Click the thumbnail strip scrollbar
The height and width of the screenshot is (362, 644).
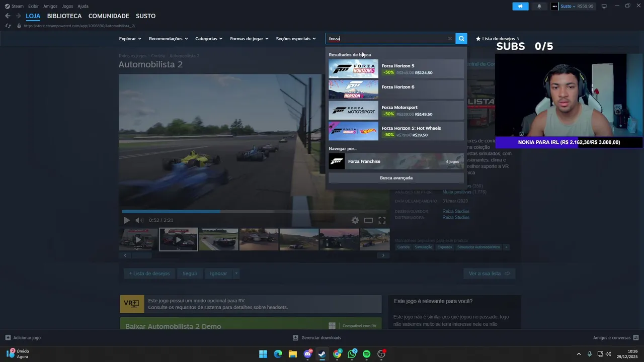(x=254, y=255)
